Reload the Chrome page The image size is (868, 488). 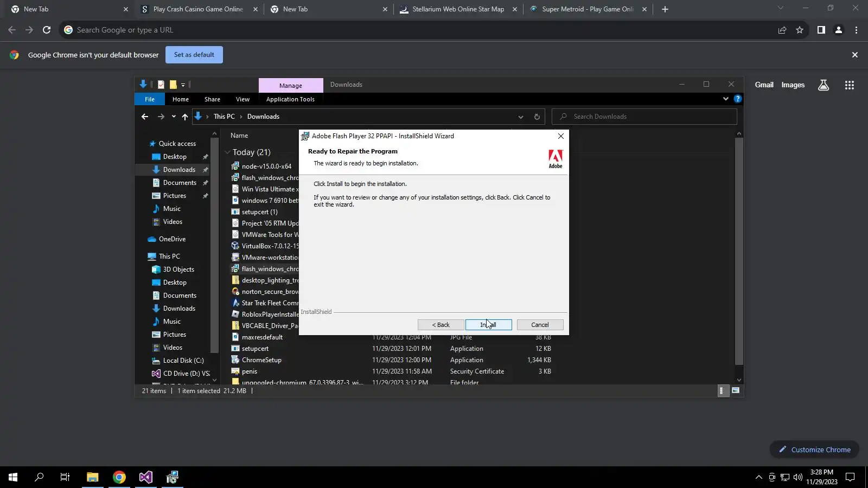pyautogui.click(x=47, y=30)
